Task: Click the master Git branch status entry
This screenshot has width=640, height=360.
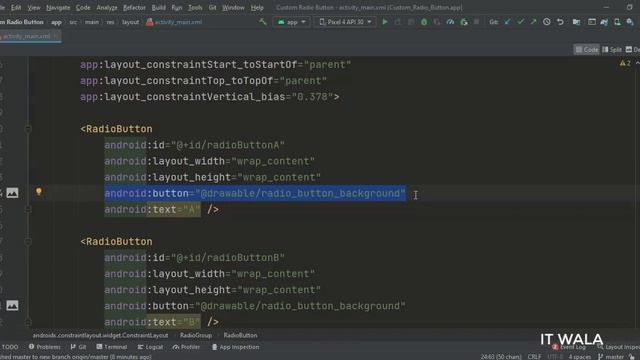Action: pyautogui.click(x=611, y=357)
